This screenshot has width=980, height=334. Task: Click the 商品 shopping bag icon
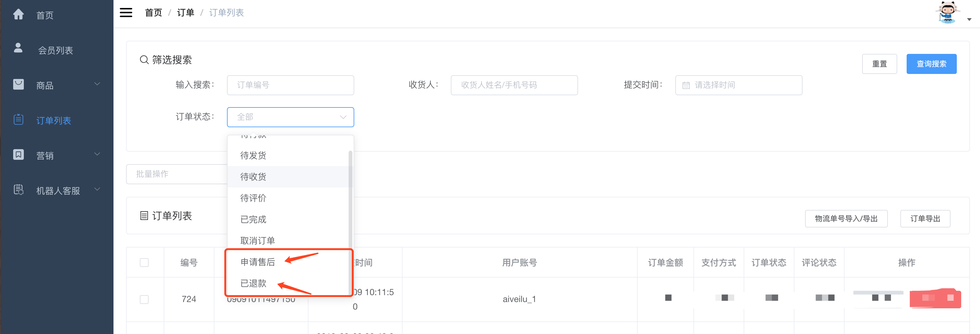tap(18, 85)
